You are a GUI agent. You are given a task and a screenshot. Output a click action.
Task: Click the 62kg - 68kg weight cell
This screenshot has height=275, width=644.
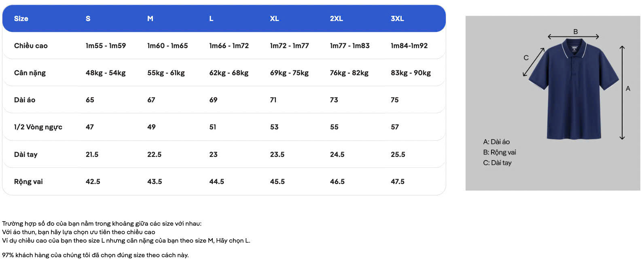[229, 73]
